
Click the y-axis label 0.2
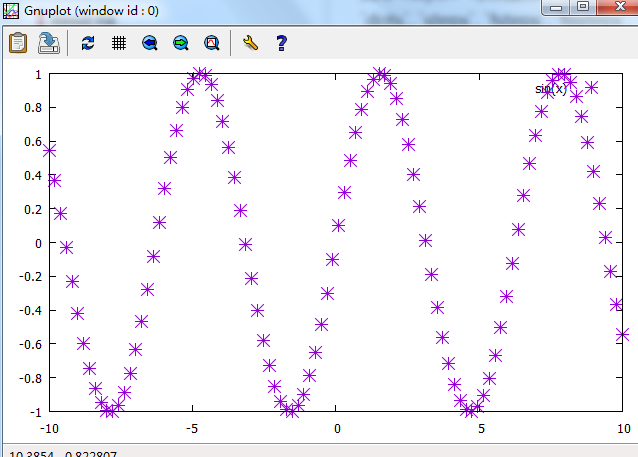(x=33, y=210)
